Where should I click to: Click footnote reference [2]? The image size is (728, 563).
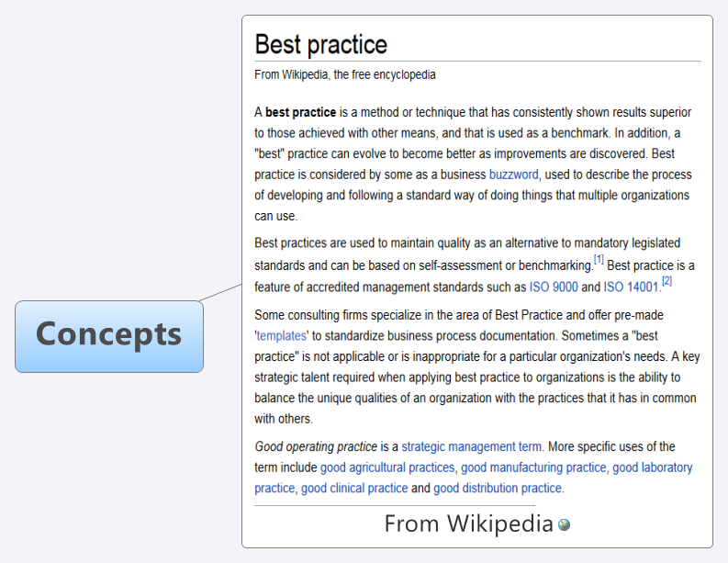tap(666, 280)
